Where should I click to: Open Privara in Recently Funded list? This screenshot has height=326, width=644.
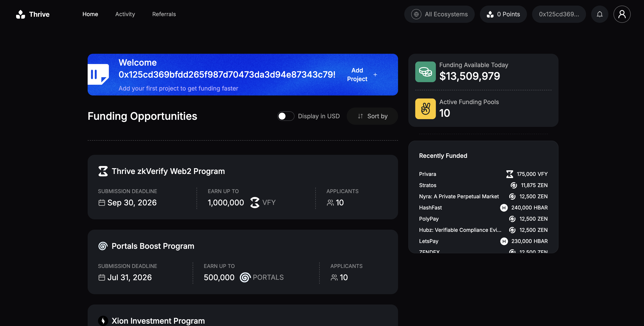tap(427, 174)
